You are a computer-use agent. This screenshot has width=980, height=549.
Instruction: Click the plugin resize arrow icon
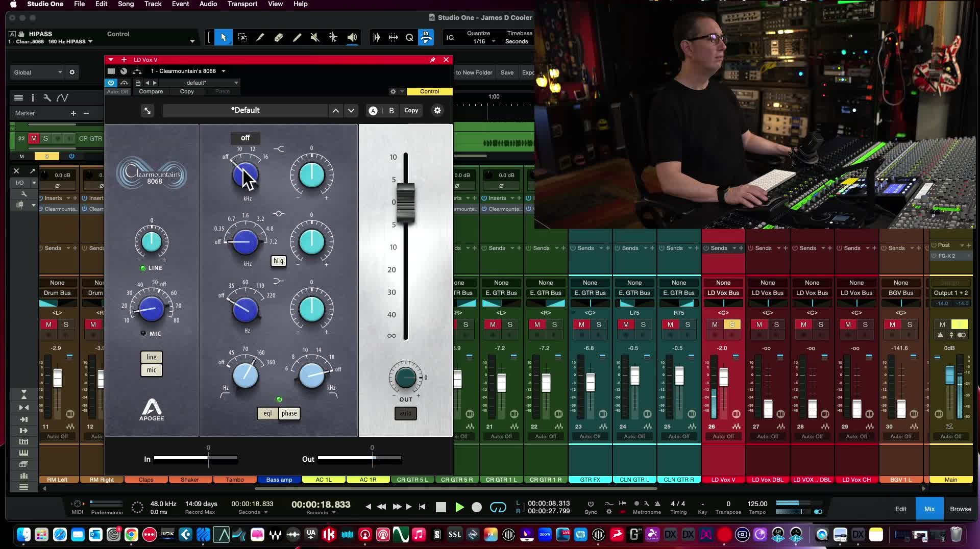[x=148, y=111]
